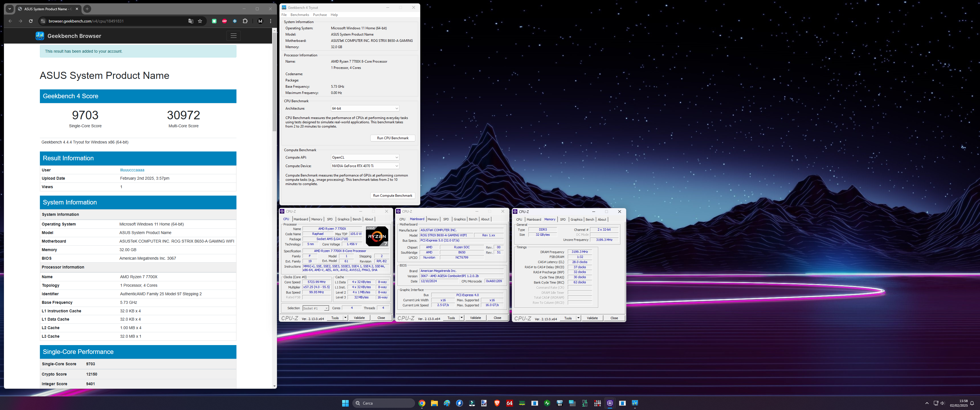Open File Explorer from the taskbar
This screenshot has height=410, width=980.
click(434, 403)
